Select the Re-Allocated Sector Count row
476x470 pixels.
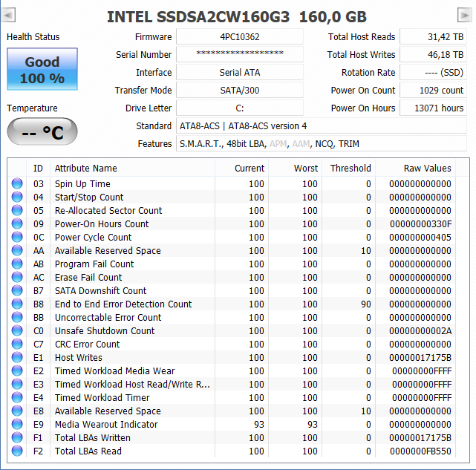point(232,210)
